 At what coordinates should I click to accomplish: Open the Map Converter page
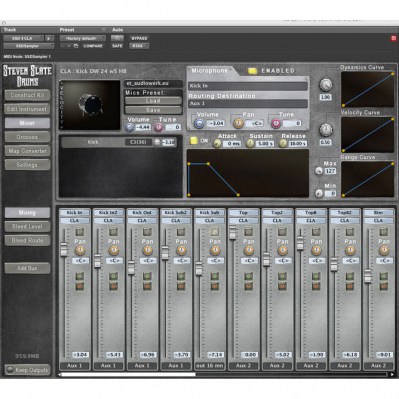27,151
